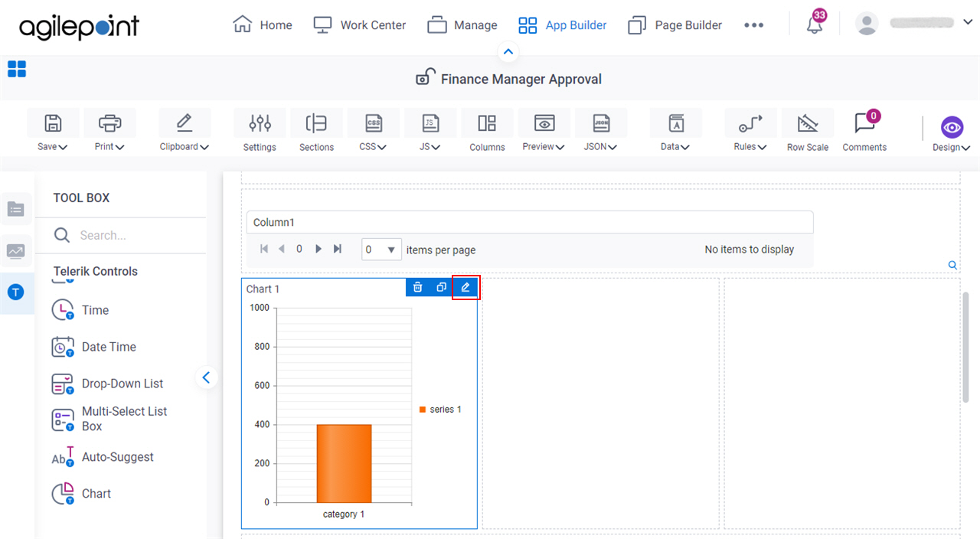The width and height of the screenshot is (980, 539).
Task: Go to Work Center
Action: [x=360, y=25]
